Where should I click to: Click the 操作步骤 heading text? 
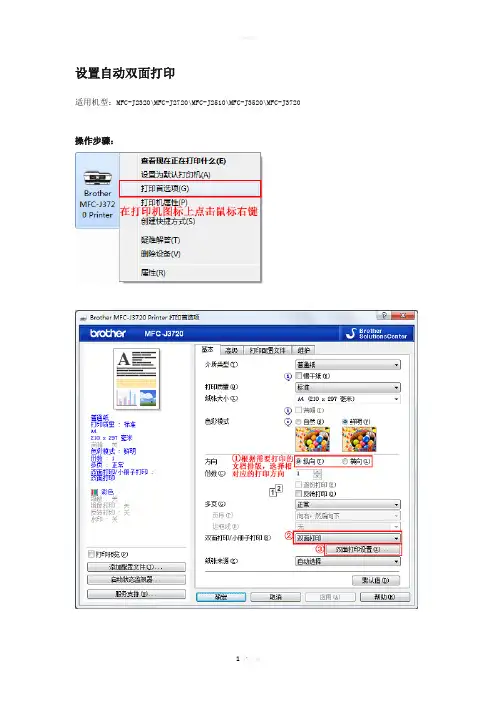94,141
